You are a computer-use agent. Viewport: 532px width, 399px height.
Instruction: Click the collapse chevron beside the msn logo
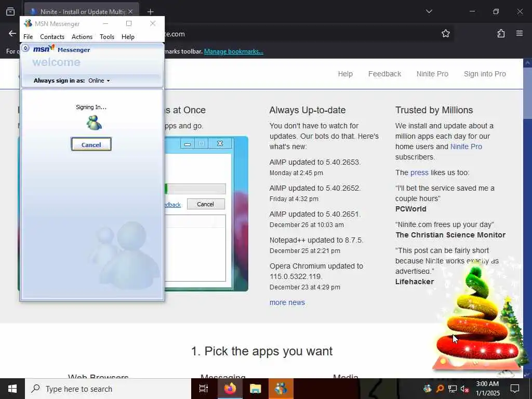pyautogui.click(x=25, y=48)
